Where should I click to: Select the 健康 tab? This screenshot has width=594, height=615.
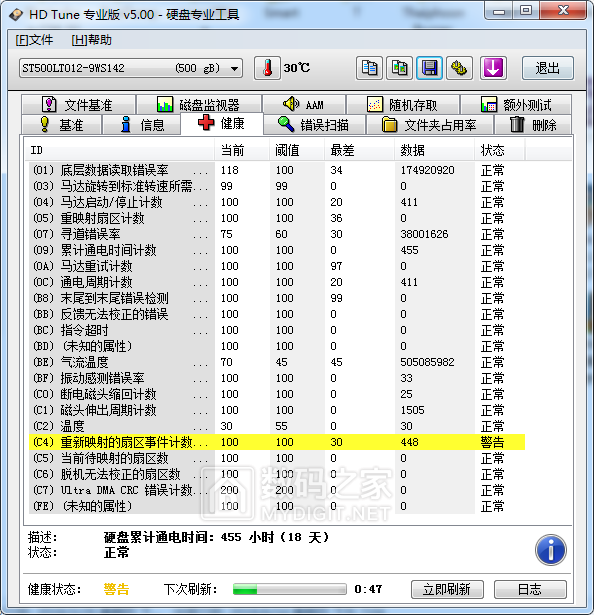[x=222, y=124]
